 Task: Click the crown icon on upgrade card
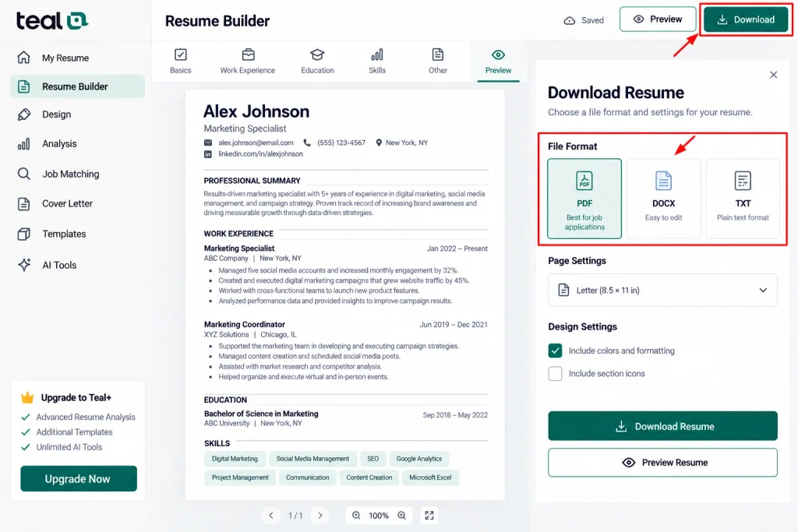[27, 397]
